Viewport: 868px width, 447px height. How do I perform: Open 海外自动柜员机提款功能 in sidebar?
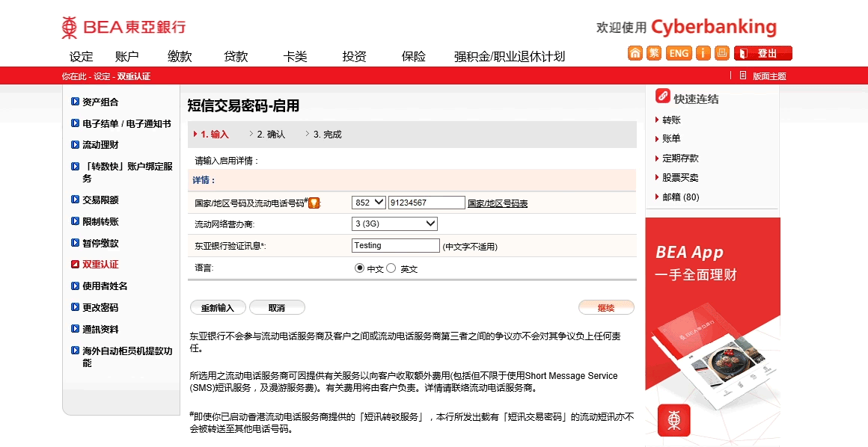pyautogui.click(x=126, y=357)
